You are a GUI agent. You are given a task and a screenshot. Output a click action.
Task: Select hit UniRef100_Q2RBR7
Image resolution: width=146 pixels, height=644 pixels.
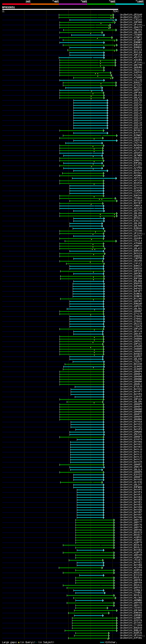(x=131, y=618)
